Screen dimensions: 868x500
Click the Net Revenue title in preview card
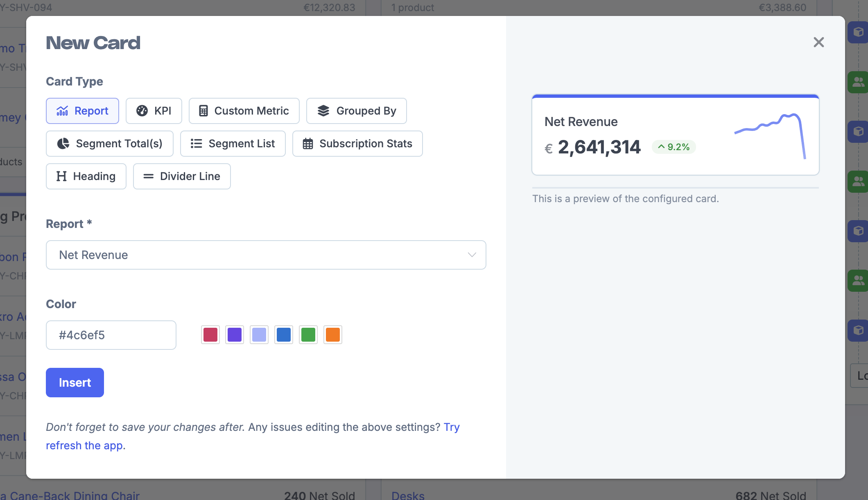coord(581,122)
